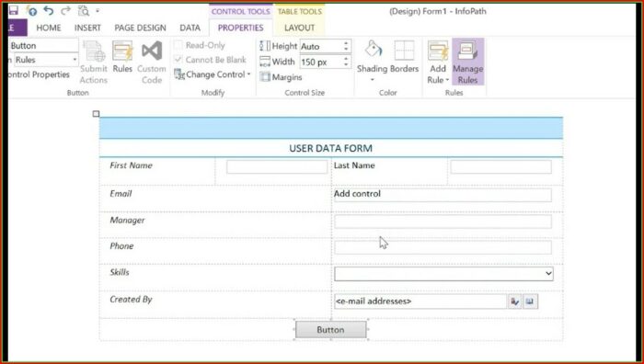Click the Check Names icon in Created By
644x364 pixels.
coord(514,301)
